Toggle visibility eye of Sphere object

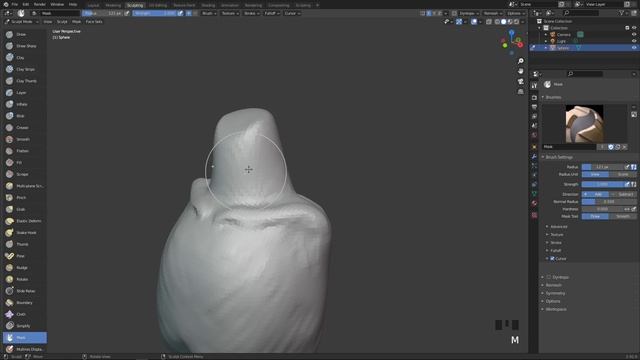(x=634, y=48)
